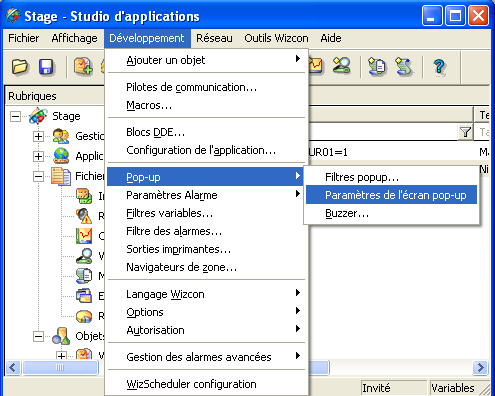Select the alarm warning tree icon
This screenshot has height=396, width=495.
pyautogui.click(x=84, y=216)
